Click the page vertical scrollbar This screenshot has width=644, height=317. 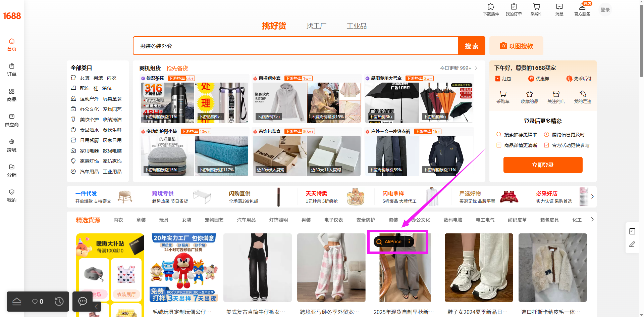tap(641, 40)
